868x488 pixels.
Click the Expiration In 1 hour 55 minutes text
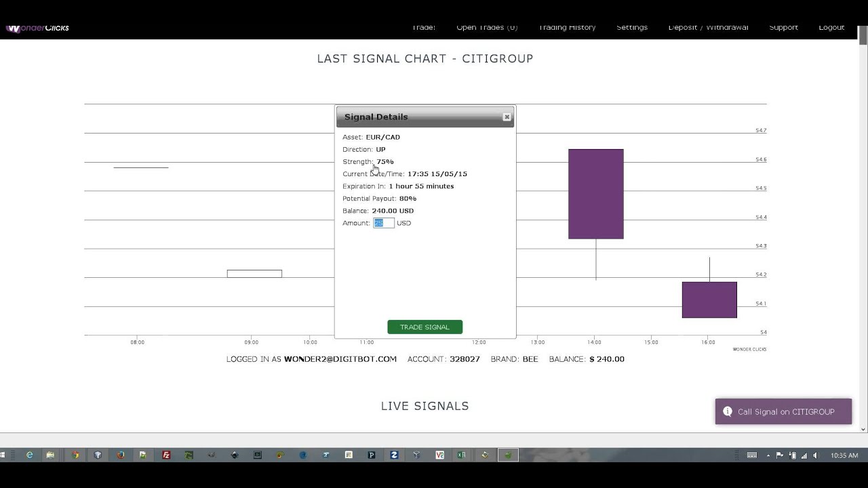[x=398, y=186]
